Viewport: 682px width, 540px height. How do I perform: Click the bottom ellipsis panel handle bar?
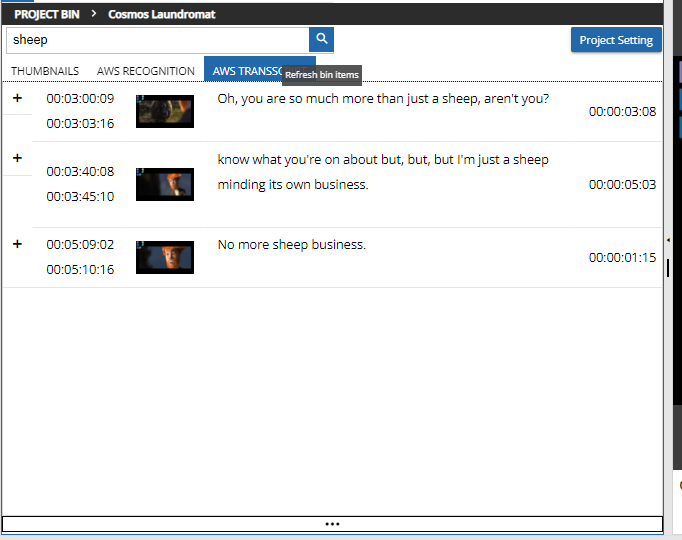point(332,524)
